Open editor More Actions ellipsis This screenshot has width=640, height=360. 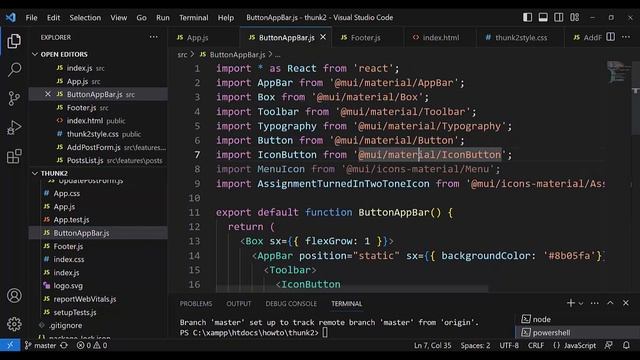(x=626, y=37)
